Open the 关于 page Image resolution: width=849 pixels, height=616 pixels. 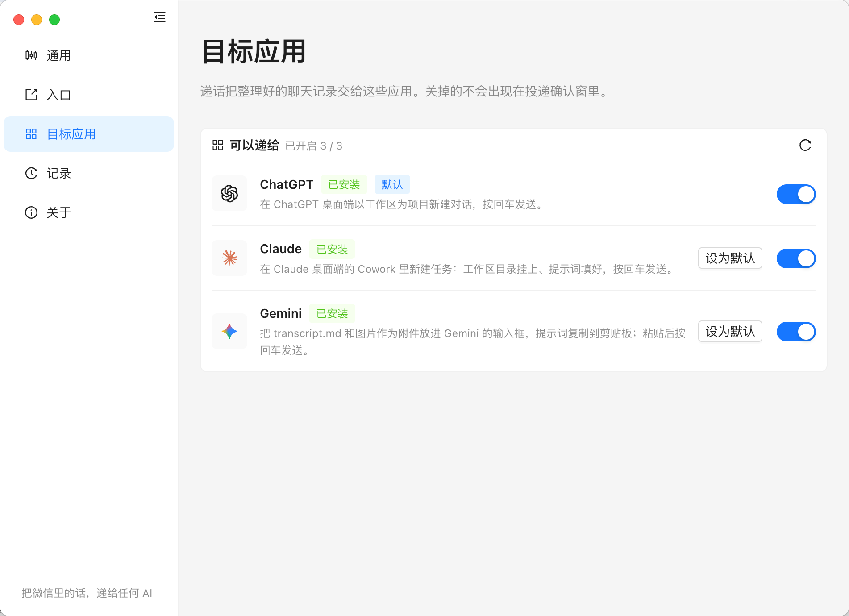pos(89,212)
